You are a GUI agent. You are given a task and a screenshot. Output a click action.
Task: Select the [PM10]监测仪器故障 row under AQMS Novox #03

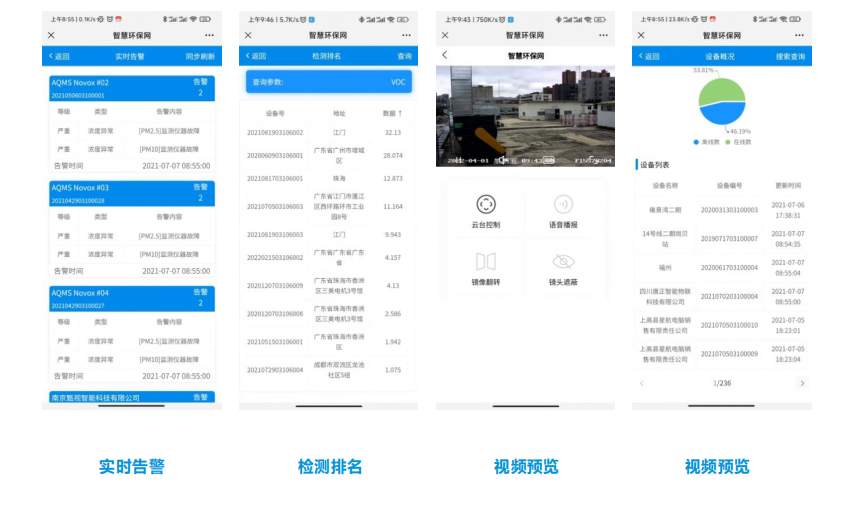coord(132,254)
